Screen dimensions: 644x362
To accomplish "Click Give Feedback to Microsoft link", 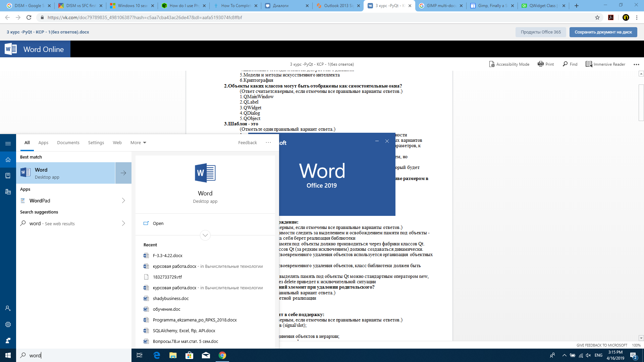I will click(602, 345).
